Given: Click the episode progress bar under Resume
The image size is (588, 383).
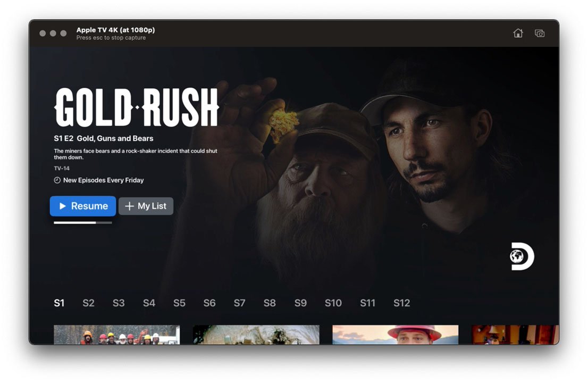Looking at the screenshot, I should 83,223.
